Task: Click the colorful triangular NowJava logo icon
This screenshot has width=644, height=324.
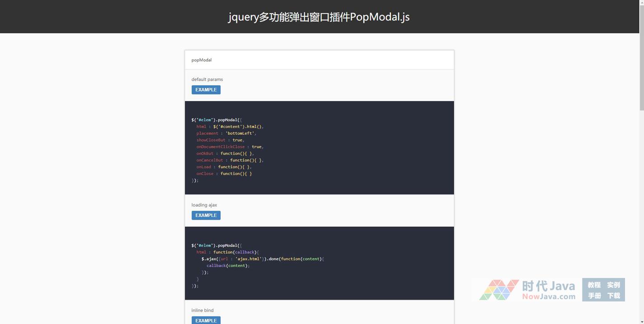Action: click(498, 290)
